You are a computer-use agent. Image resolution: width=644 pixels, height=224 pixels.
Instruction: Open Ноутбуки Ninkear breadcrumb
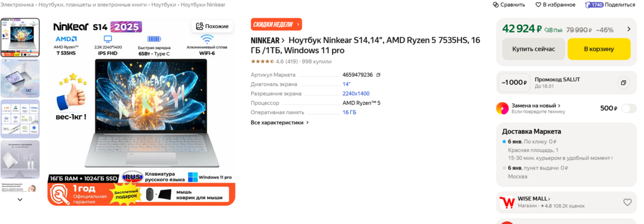point(203,5)
